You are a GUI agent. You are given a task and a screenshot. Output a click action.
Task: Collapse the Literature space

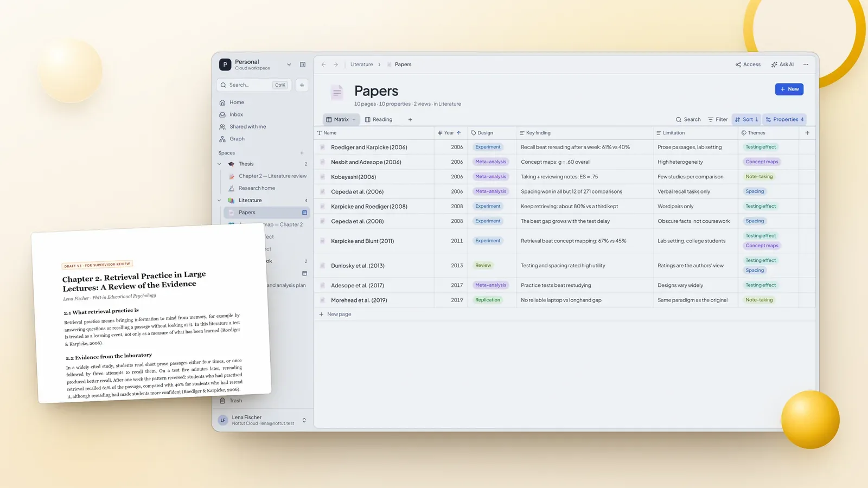click(219, 201)
